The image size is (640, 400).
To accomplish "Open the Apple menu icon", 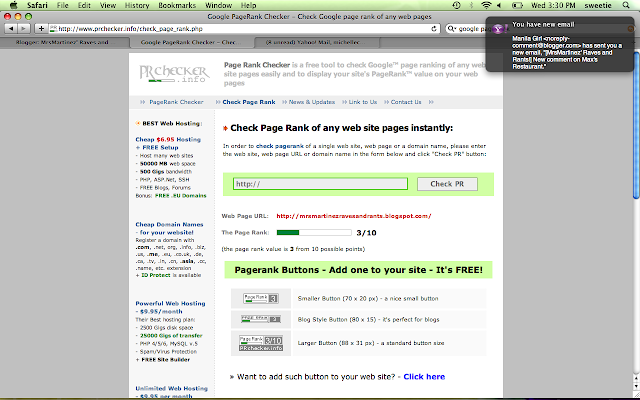I will [13, 5].
